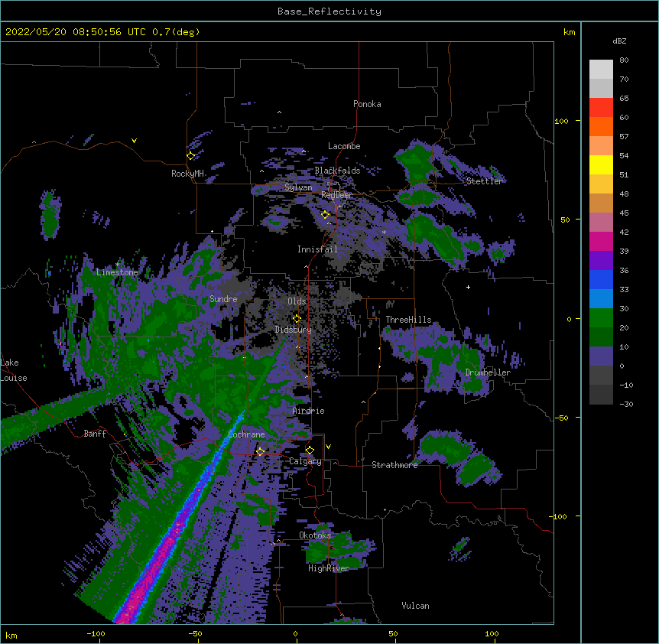659x644 pixels.
Task: Click the Olds label
Action: (x=297, y=301)
